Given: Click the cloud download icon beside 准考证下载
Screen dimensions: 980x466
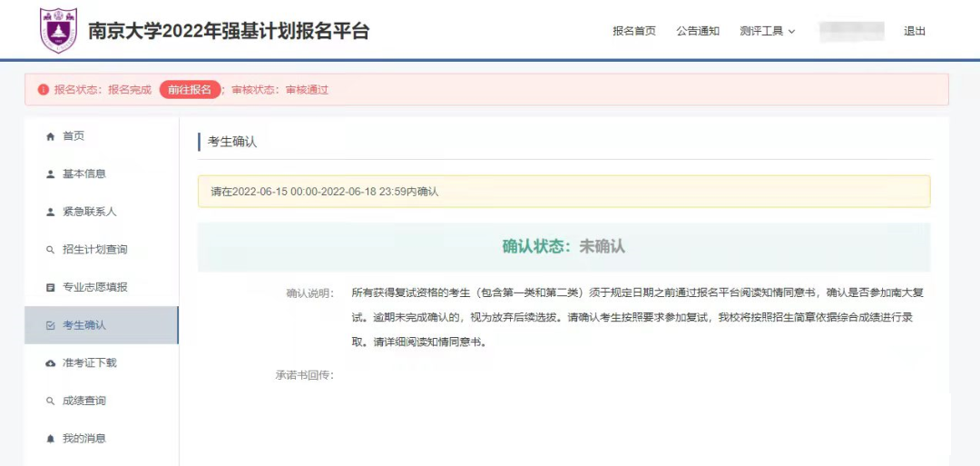Looking at the screenshot, I should pyautogui.click(x=51, y=363).
